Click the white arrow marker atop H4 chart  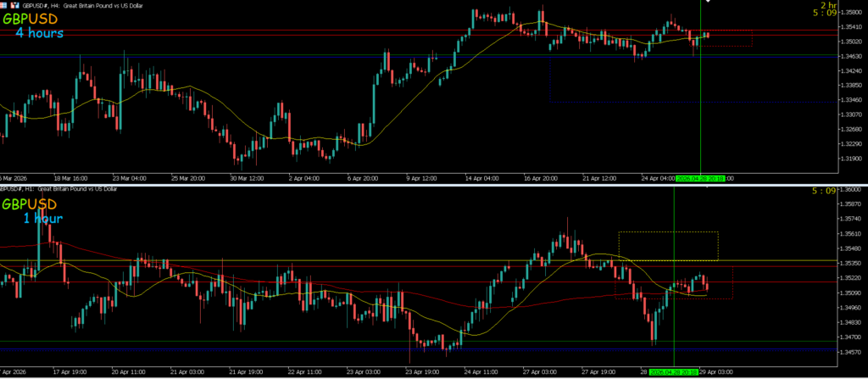tap(709, 3)
